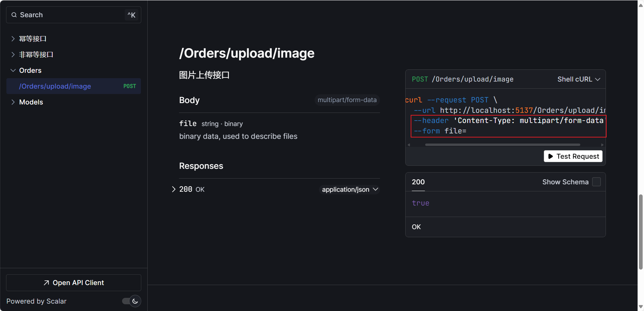Click the search magnifier icon

14,15
